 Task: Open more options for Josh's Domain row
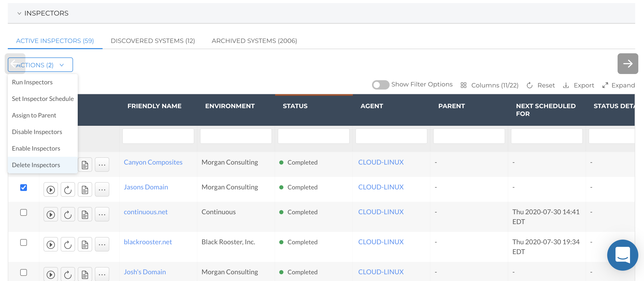(102, 274)
